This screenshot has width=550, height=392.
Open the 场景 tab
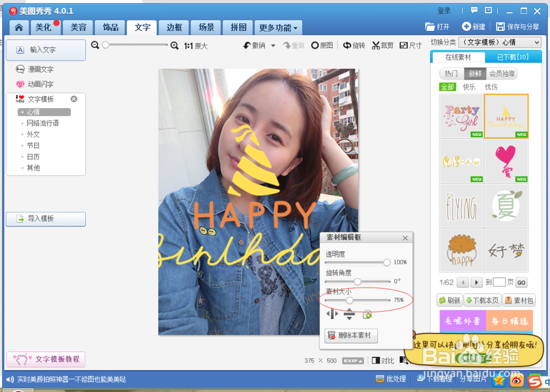[206, 27]
